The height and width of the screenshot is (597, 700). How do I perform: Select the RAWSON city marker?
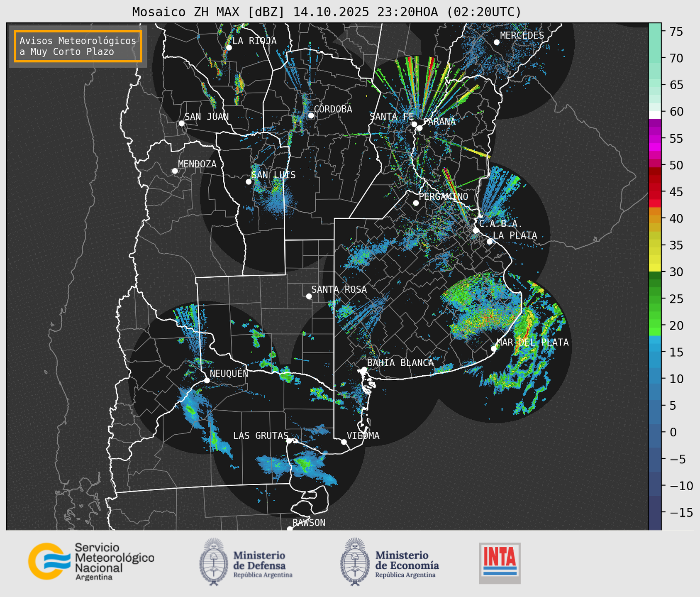click(290, 529)
